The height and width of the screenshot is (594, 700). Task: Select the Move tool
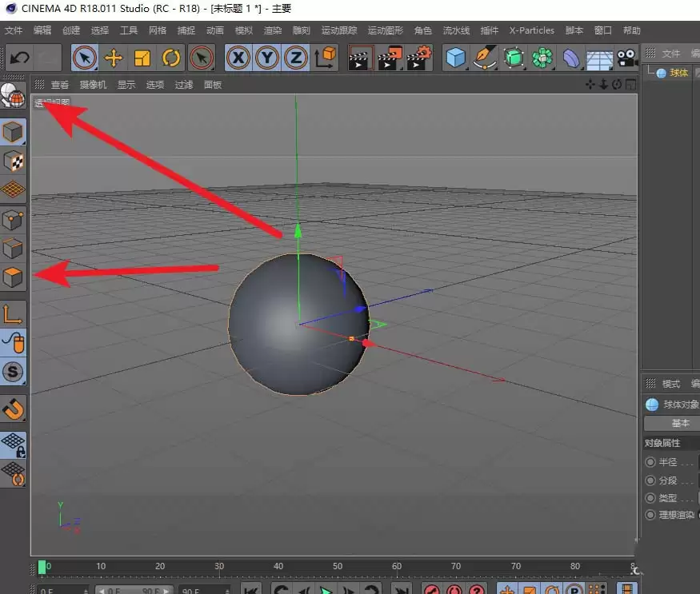click(x=114, y=58)
